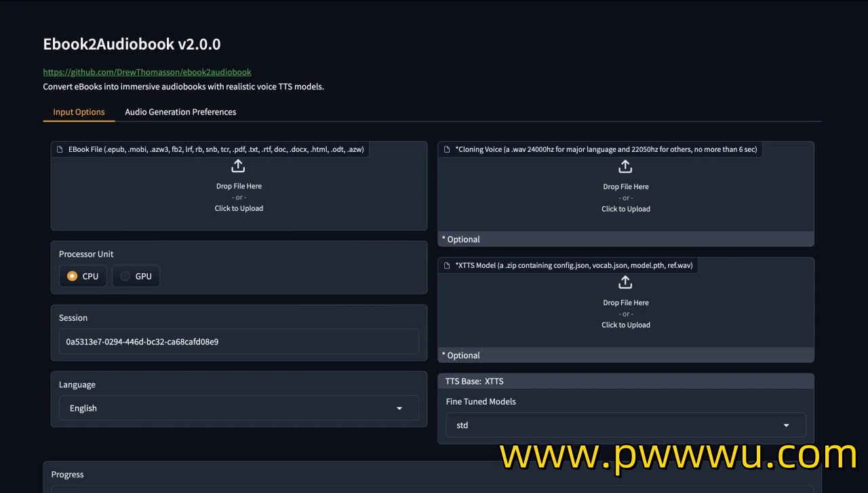Click 'Drop File Here' in Cloning Voice area
This screenshot has height=493, width=868.
click(x=626, y=186)
